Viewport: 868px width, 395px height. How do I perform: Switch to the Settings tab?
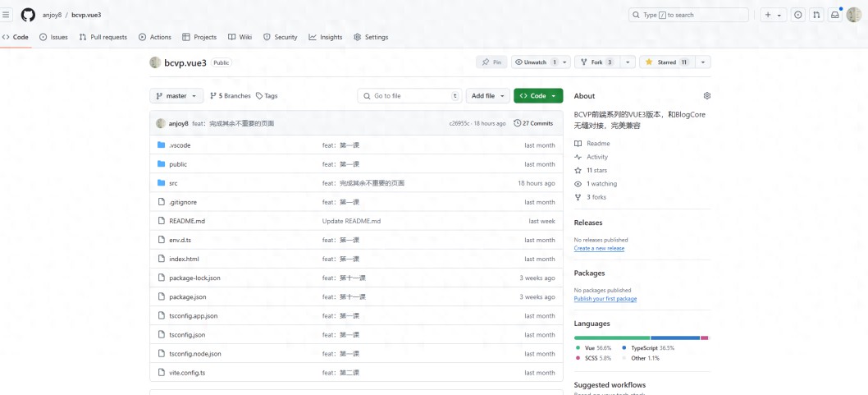pyautogui.click(x=371, y=37)
